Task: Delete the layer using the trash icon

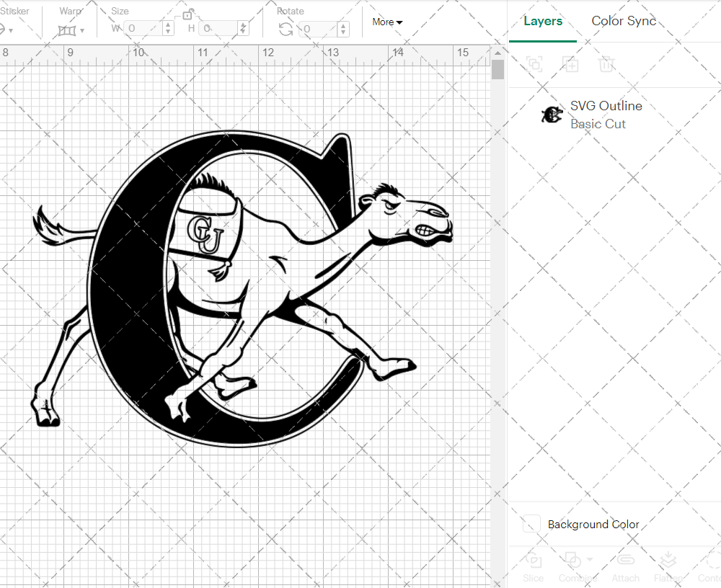Action: tap(607, 64)
